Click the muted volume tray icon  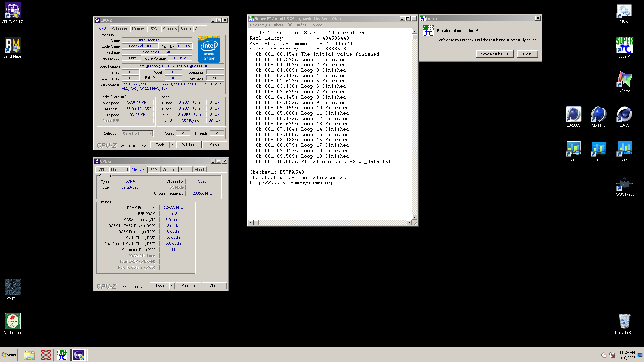point(604,355)
